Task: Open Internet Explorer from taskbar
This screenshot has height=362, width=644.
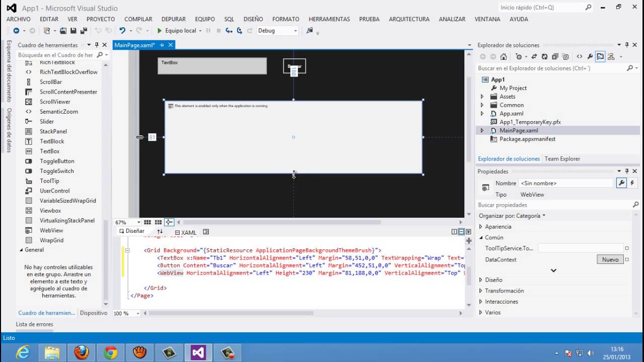Action: click(x=23, y=352)
